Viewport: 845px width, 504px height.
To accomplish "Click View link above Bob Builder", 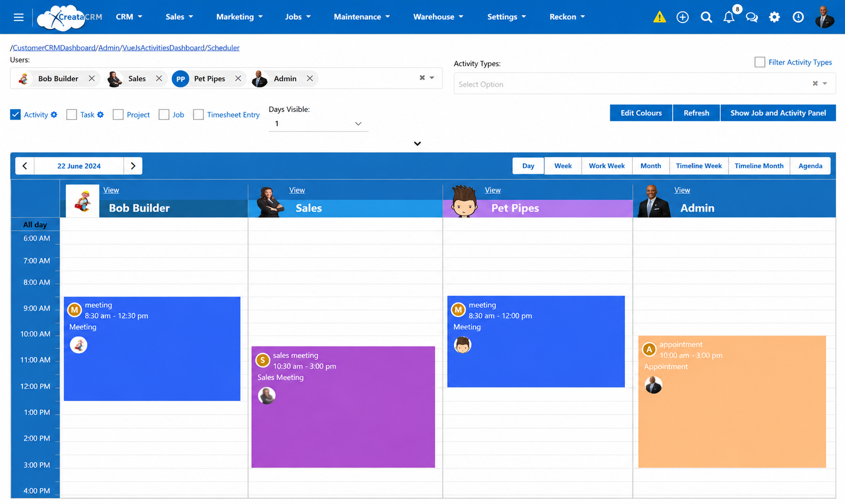I will coord(111,190).
